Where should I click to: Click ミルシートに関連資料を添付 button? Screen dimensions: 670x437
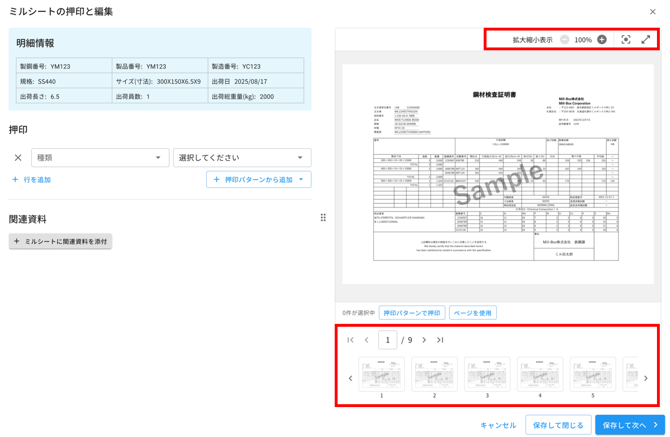pos(60,241)
